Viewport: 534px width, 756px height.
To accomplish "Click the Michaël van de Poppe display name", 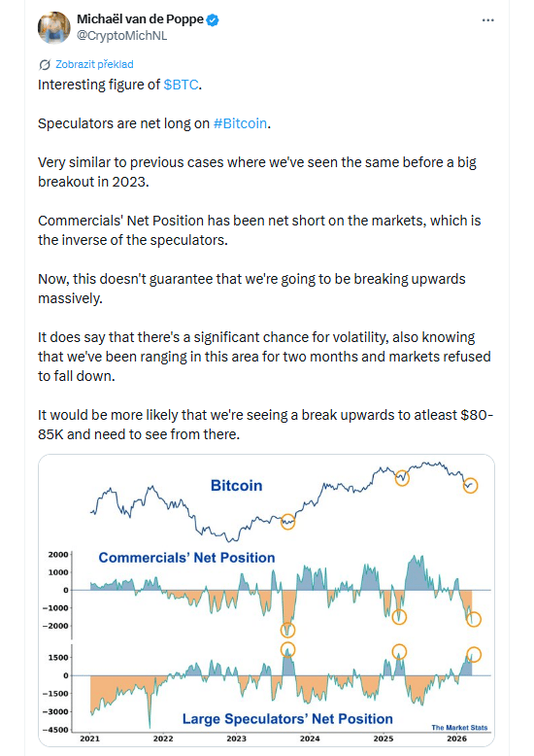I will 140,19.
